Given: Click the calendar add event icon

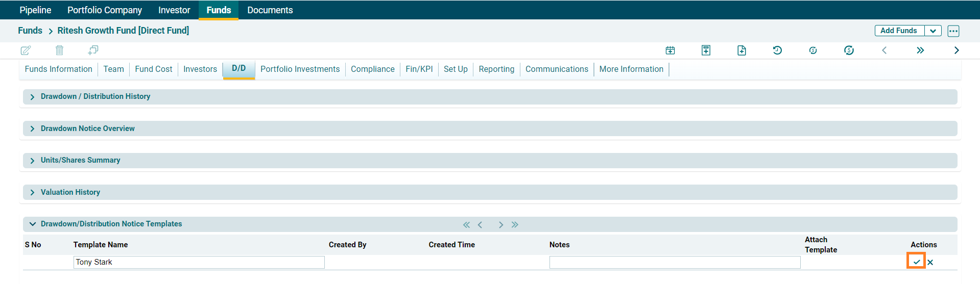Looking at the screenshot, I should coord(670,50).
